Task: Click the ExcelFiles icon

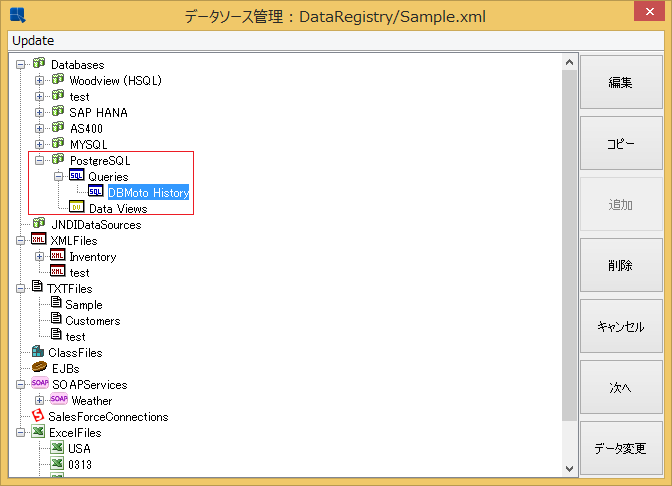Action: pyautogui.click(x=38, y=431)
